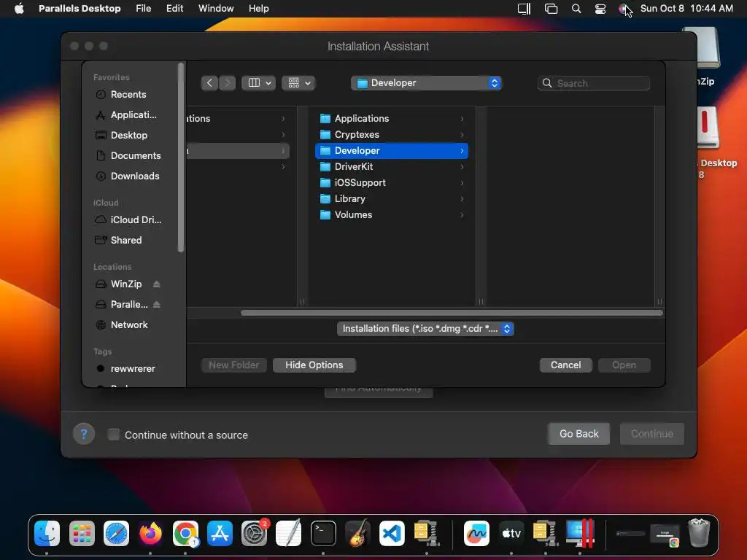Eject the Parallels volume
747x560 pixels.
coord(156,305)
